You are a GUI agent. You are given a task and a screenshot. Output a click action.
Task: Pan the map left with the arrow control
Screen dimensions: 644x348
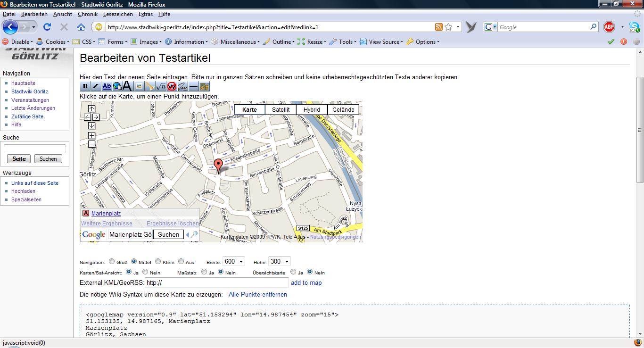88,117
